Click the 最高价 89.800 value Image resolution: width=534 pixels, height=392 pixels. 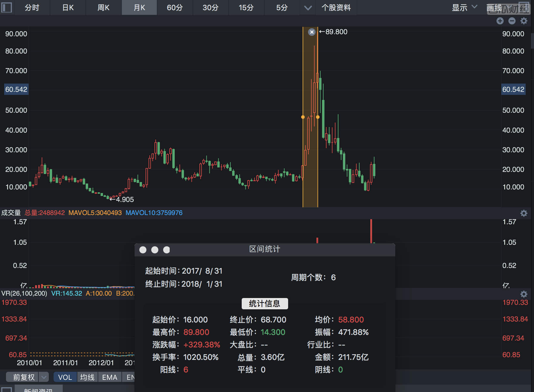[196, 332]
